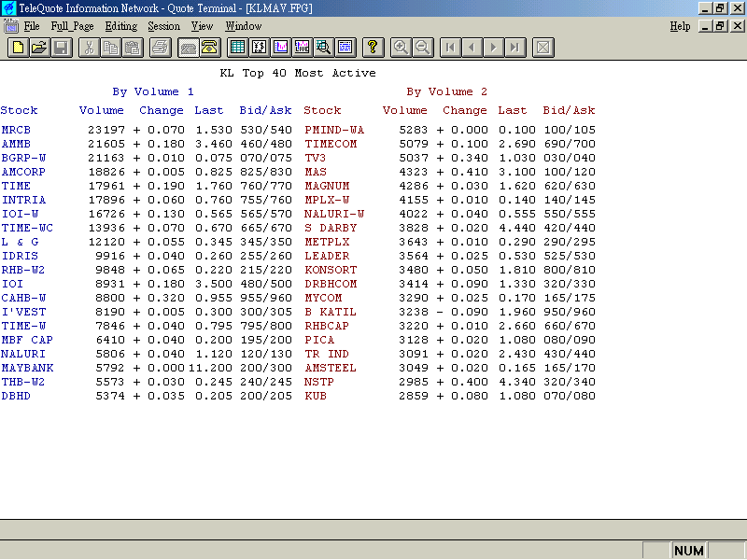Viewport: 747px width, 560px height.
Task: Click the Copy toolbar icon
Action: coord(111,48)
